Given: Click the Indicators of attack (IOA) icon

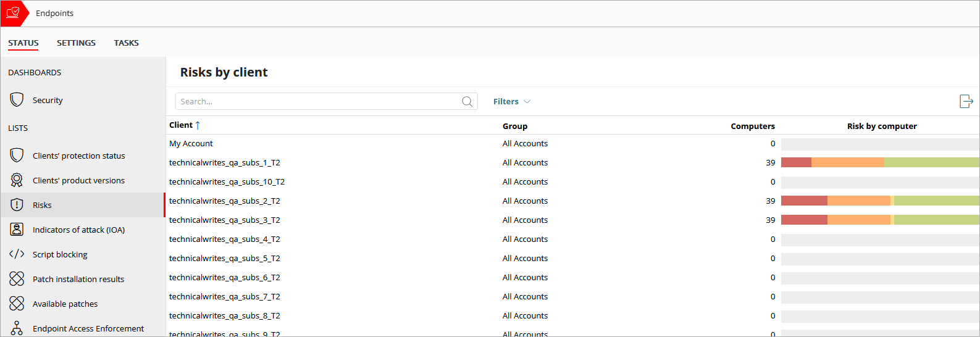Looking at the screenshot, I should 17,230.
